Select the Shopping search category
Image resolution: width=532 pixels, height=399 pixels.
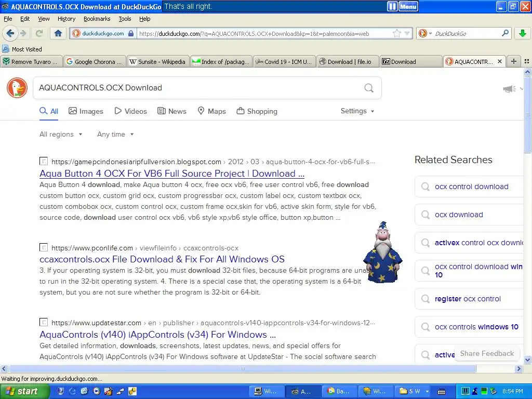(x=257, y=111)
